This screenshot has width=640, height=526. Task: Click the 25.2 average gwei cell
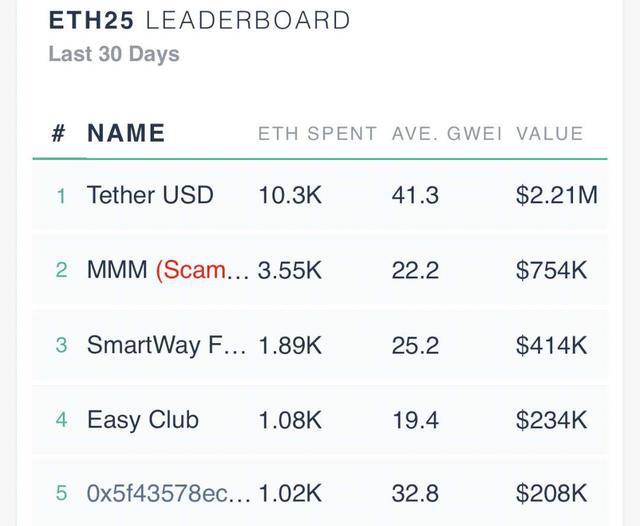415,345
